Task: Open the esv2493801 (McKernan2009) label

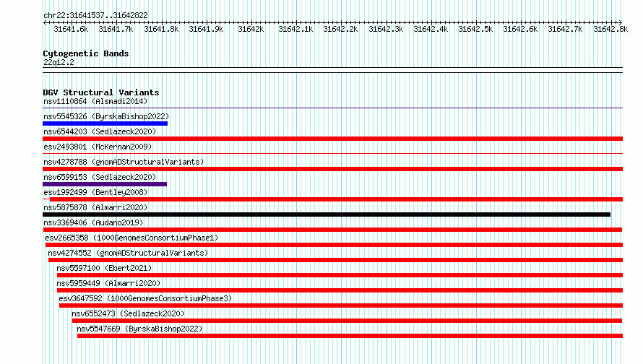Action: 98,147
